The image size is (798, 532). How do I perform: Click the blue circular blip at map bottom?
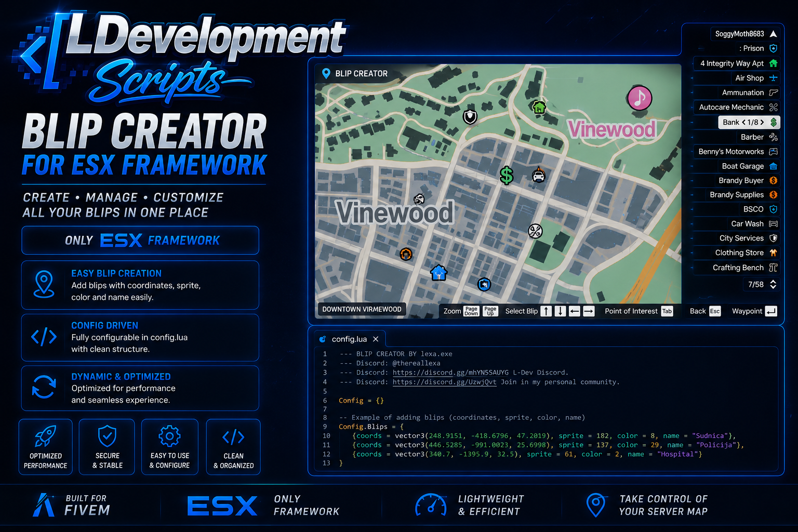(x=484, y=284)
